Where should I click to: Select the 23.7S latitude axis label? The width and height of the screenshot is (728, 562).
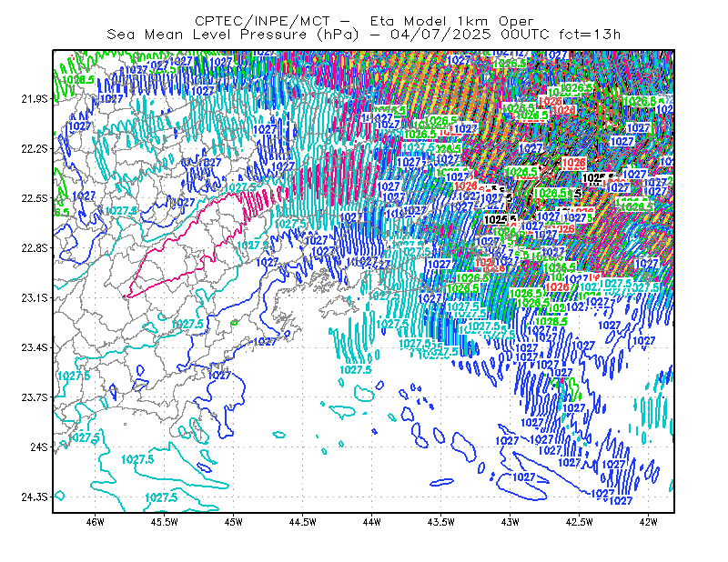35,397
